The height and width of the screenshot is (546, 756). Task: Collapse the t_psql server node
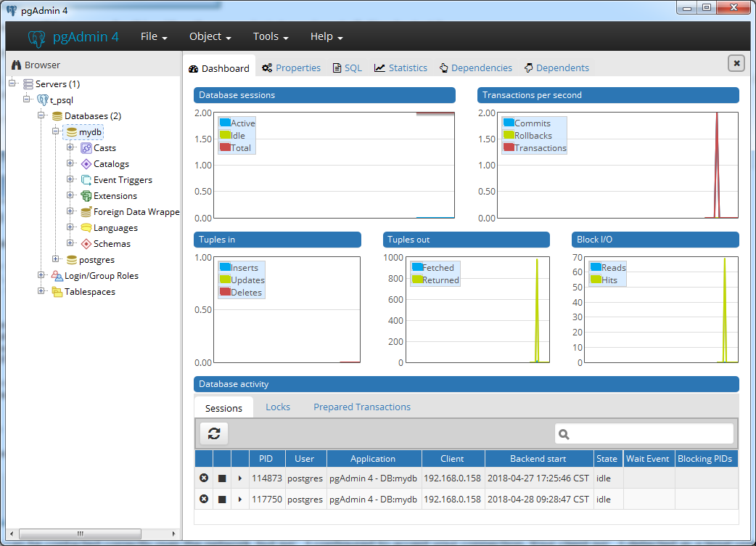[x=27, y=99]
